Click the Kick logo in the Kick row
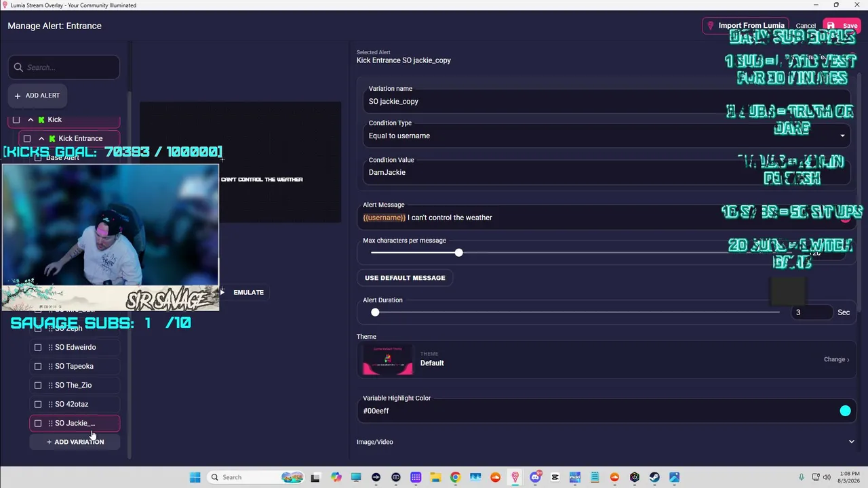 tap(41, 120)
